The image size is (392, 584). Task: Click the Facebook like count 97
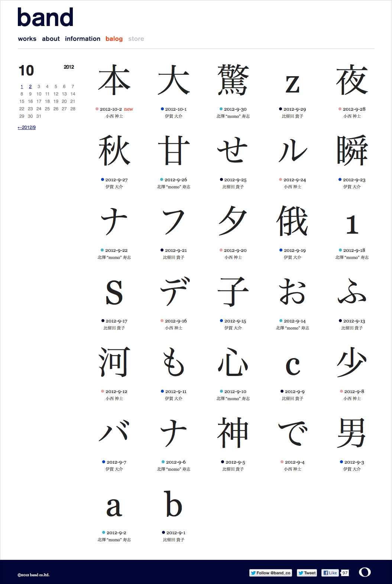pos(345,573)
